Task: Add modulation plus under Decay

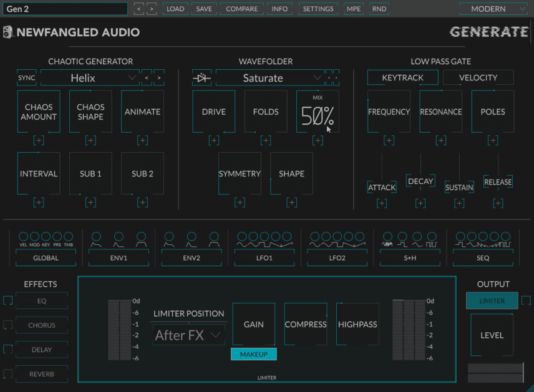Action: 420,203
